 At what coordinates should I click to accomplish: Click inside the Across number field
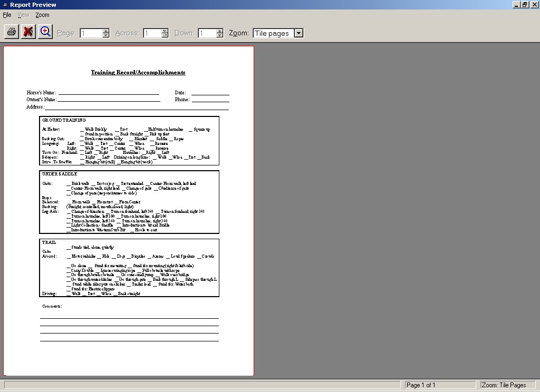tap(152, 33)
